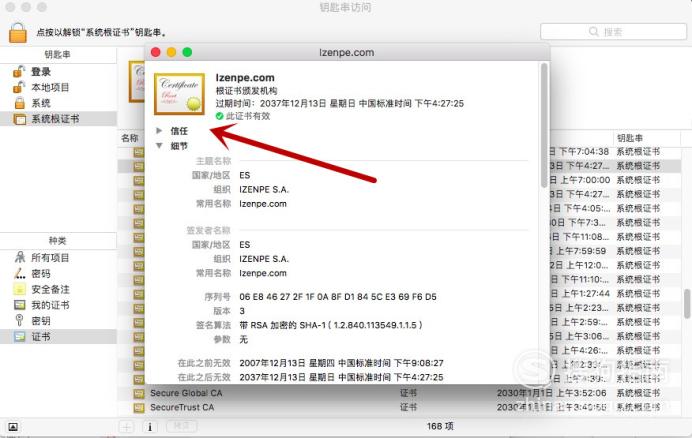Click the serial number 06 E8 46 27 value
Image resolution: width=692 pixels, height=438 pixels.
(338, 297)
